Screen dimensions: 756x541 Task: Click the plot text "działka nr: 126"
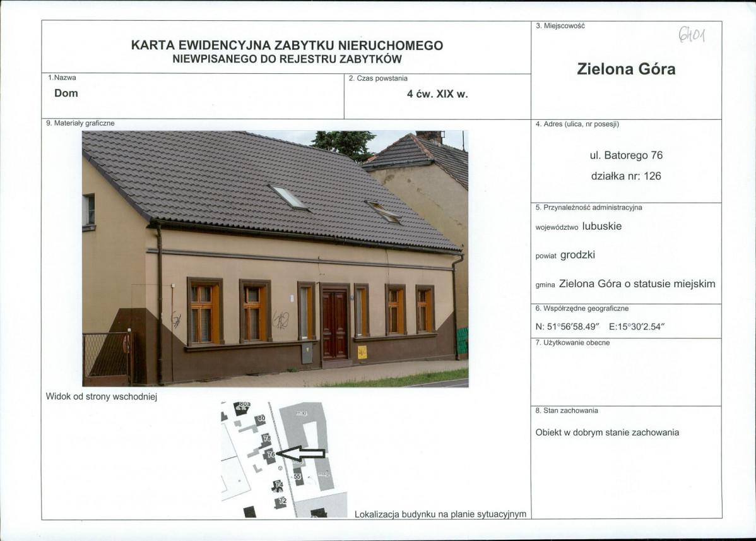pyautogui.click(x=626, y=176)
